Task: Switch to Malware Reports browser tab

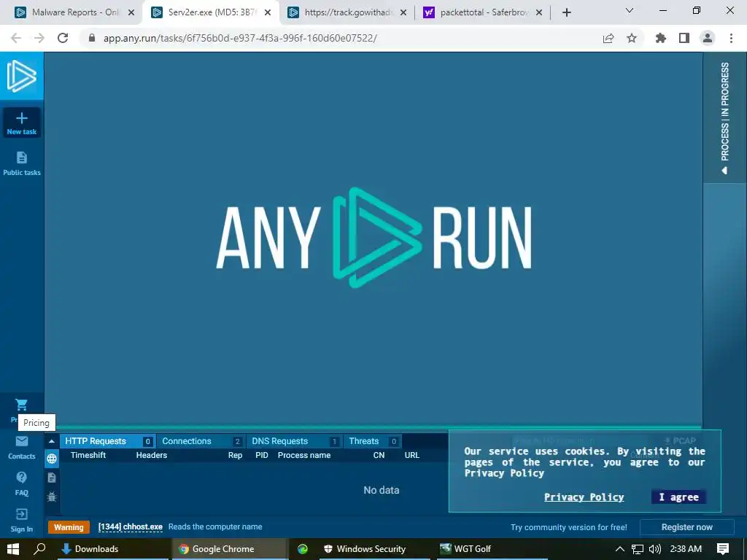Action: [74, 12]
